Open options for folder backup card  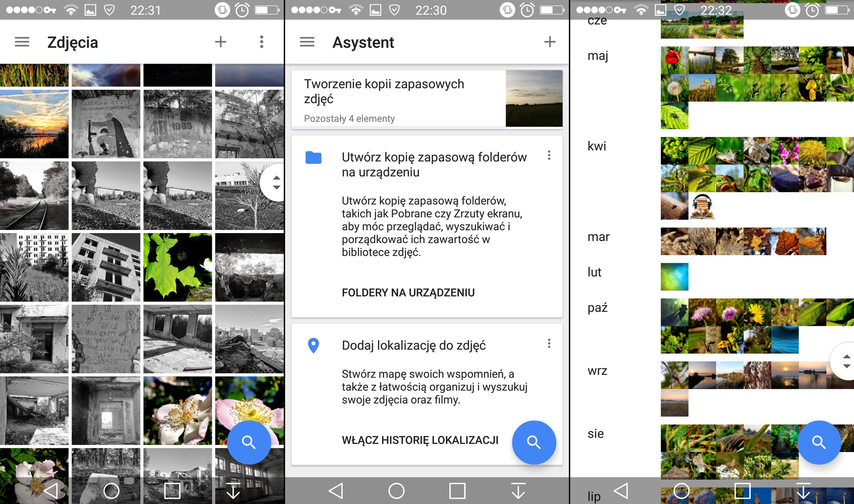549,155
